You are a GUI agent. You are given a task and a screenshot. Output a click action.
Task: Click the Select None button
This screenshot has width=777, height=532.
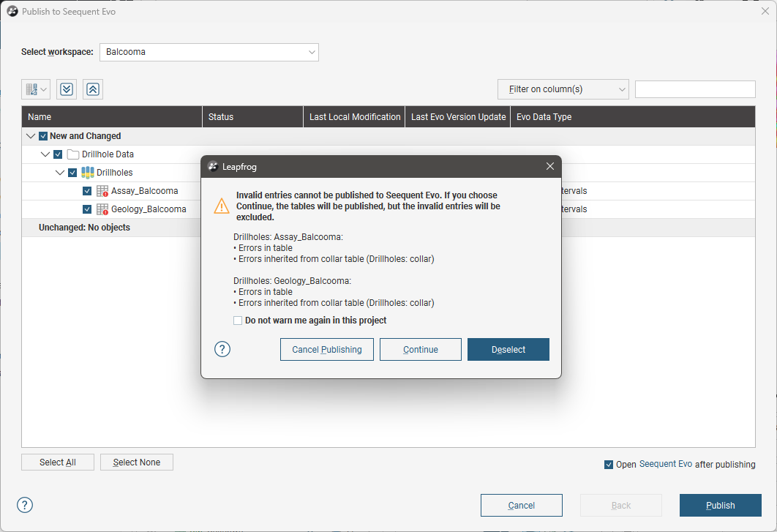(x=137, y=462)
